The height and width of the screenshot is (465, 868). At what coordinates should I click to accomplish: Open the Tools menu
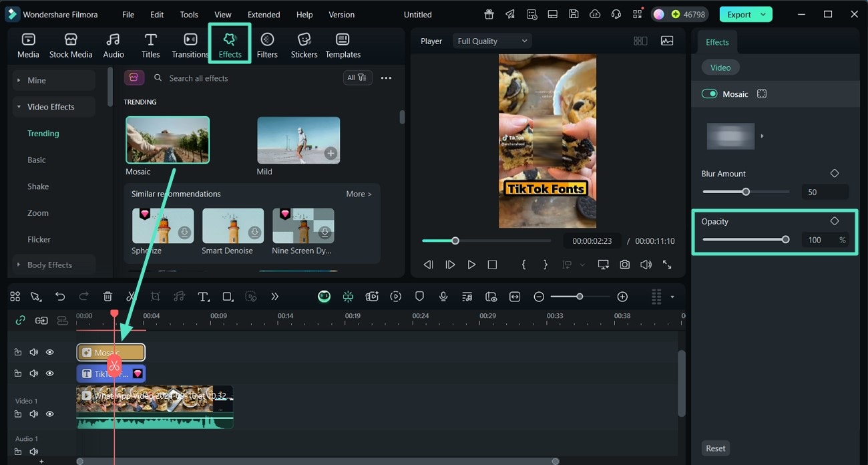point(189,15)
